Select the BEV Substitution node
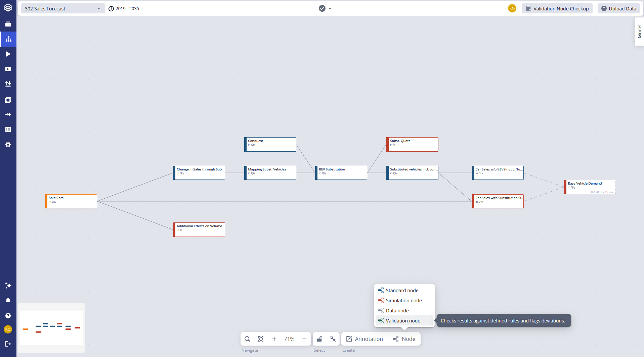The width and height of the screenshot is (644, 357). (341, 173)
